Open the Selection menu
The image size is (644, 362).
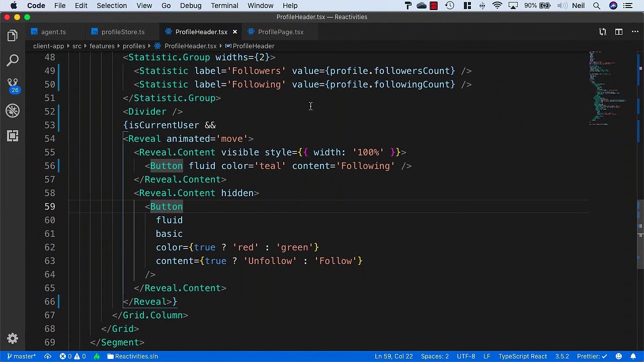tap(112, 6)
